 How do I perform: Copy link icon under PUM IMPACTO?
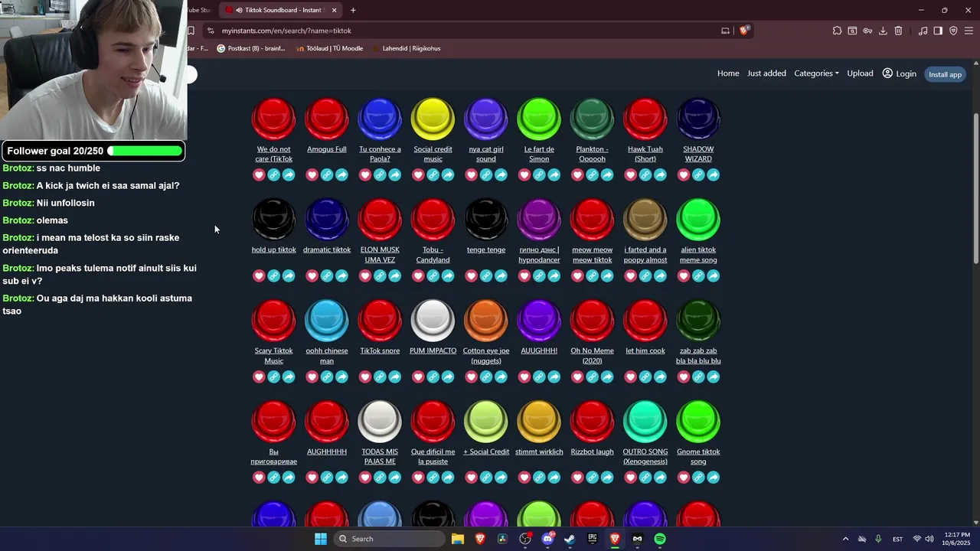433,377
